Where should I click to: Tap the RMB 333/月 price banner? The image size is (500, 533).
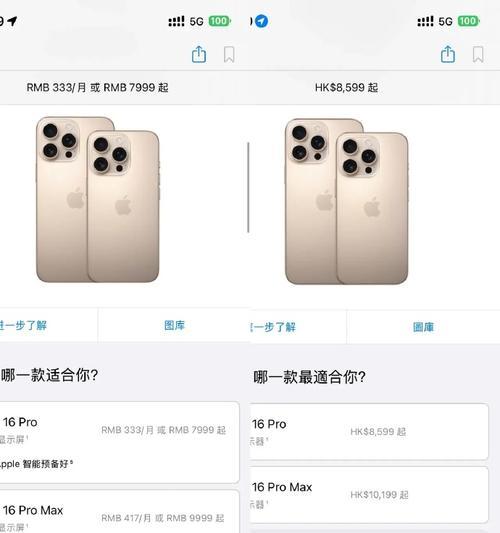coord(98,88)
